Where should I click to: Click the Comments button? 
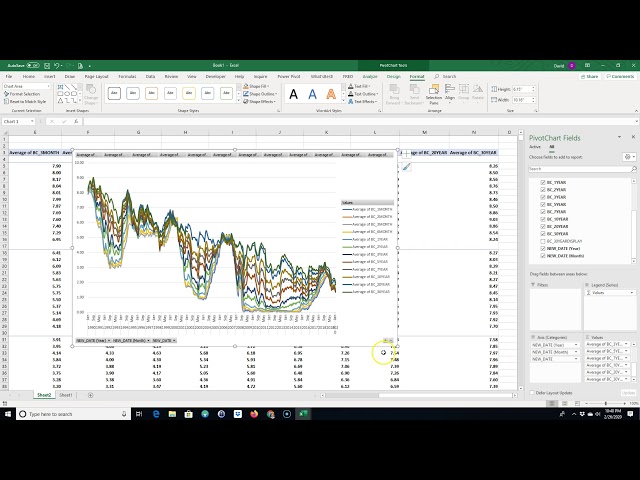620,76
